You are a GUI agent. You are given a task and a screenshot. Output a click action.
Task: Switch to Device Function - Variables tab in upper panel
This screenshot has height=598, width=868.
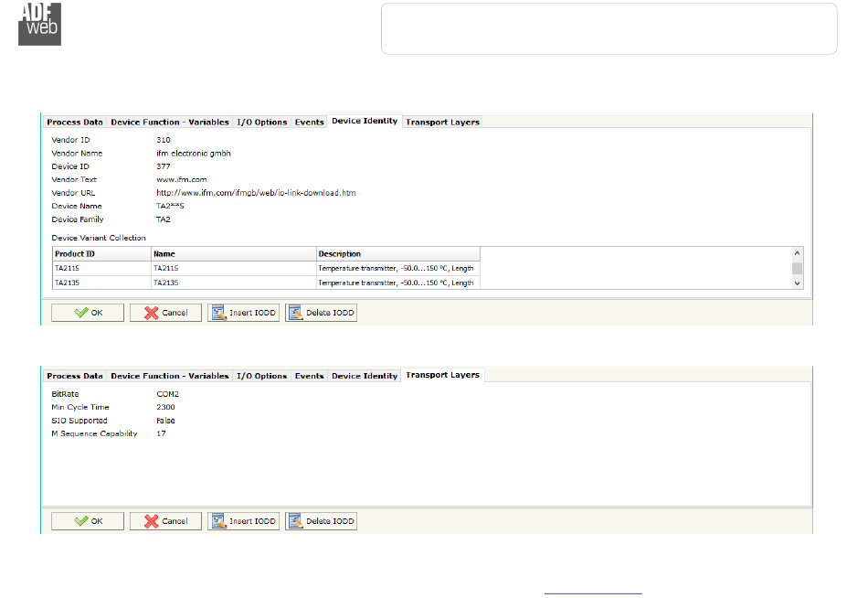click(x=169, y=122)
